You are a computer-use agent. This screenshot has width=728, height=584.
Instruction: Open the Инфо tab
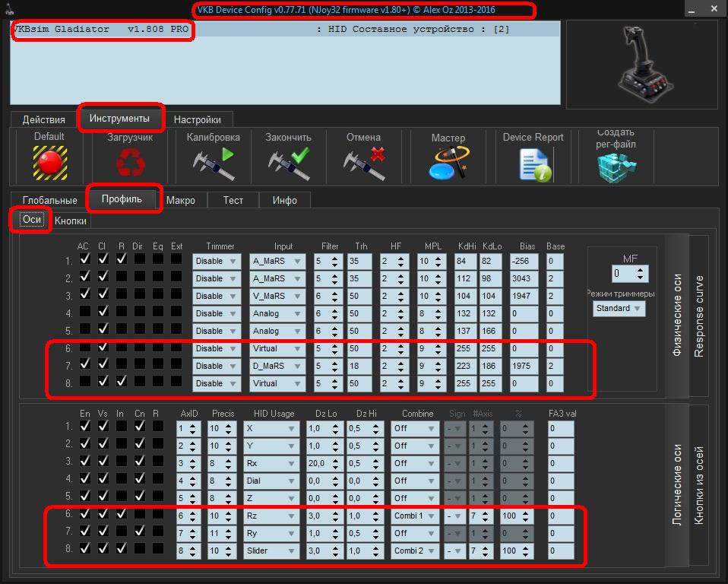click(x=285, y=200)
